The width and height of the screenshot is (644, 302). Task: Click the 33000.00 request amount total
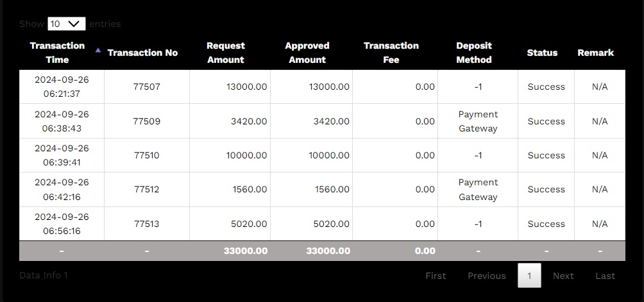coord(246,251)
